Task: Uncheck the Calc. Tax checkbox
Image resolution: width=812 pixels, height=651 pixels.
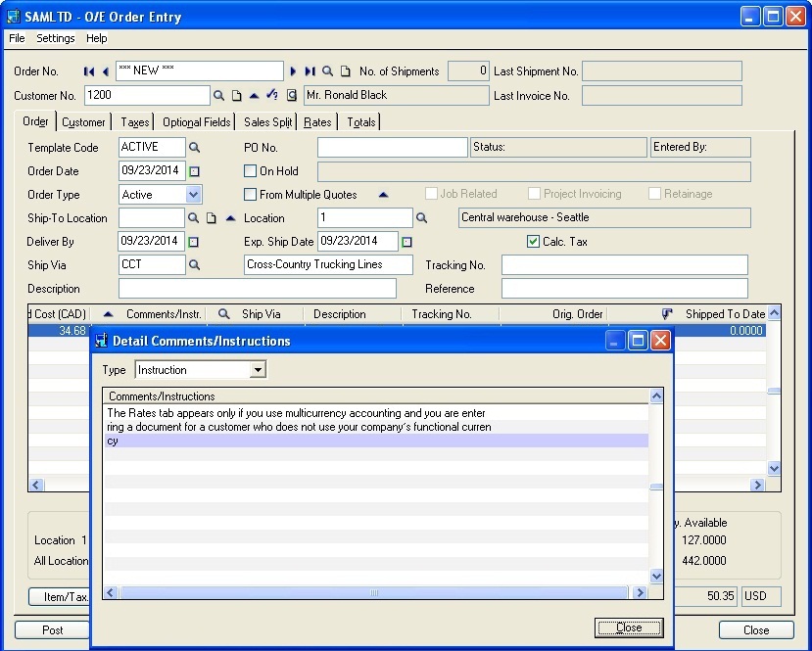Action: 533,242
